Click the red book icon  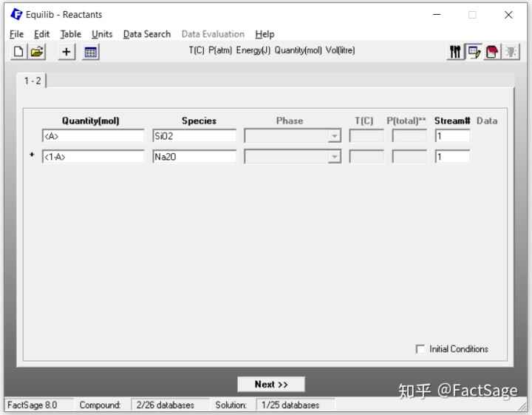492,52
